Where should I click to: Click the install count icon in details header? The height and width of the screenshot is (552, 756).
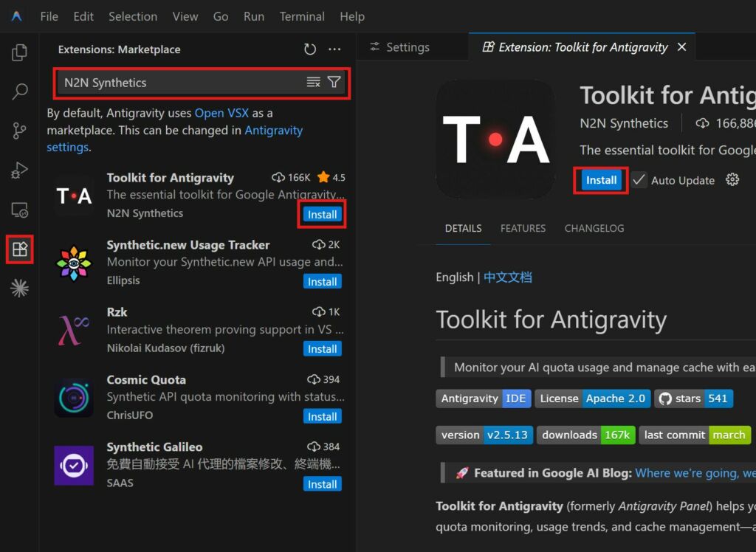click(702, 123)
